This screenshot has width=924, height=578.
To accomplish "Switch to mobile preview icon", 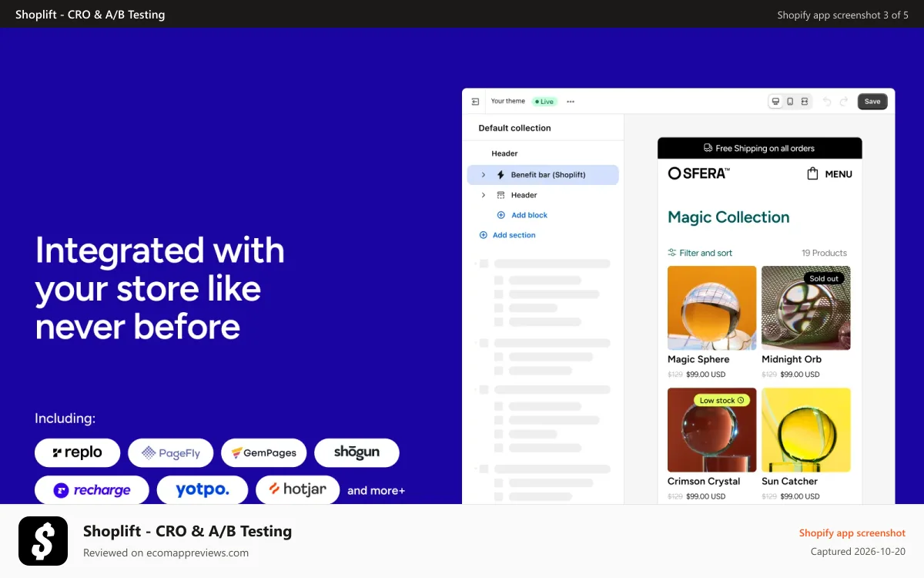I will pyautogui.click(x=790, y=102).
